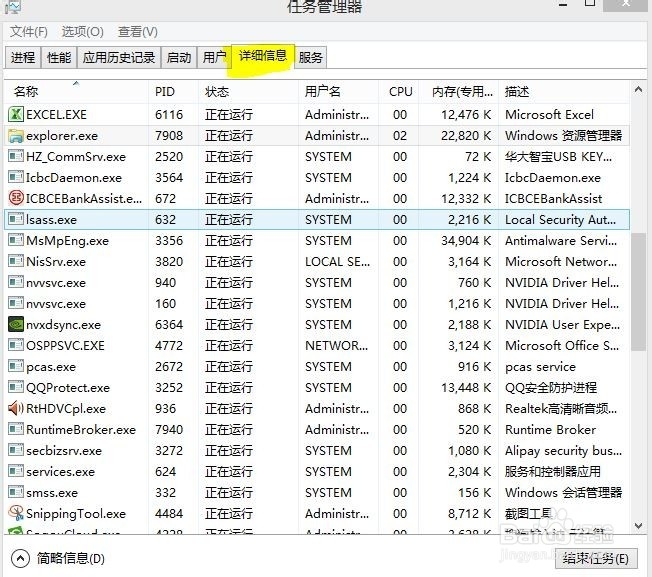Viewport: 652px width, 577px height.
Task: Click description 'ICBCEBankAssist'
Action: (x=553, y=198)
